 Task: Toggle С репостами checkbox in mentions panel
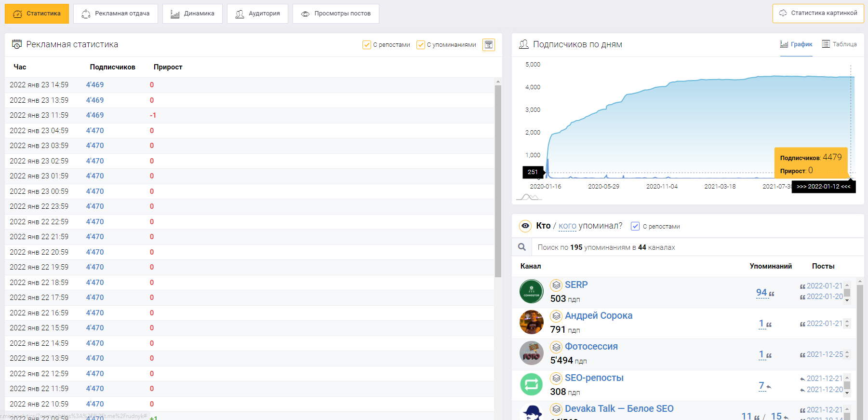(x=635, y=226)
